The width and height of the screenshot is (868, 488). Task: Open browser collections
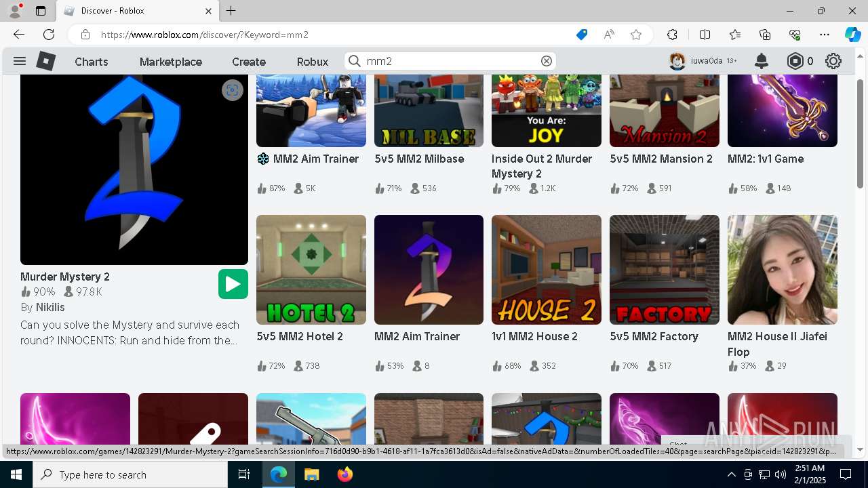(x=765, y=35)
